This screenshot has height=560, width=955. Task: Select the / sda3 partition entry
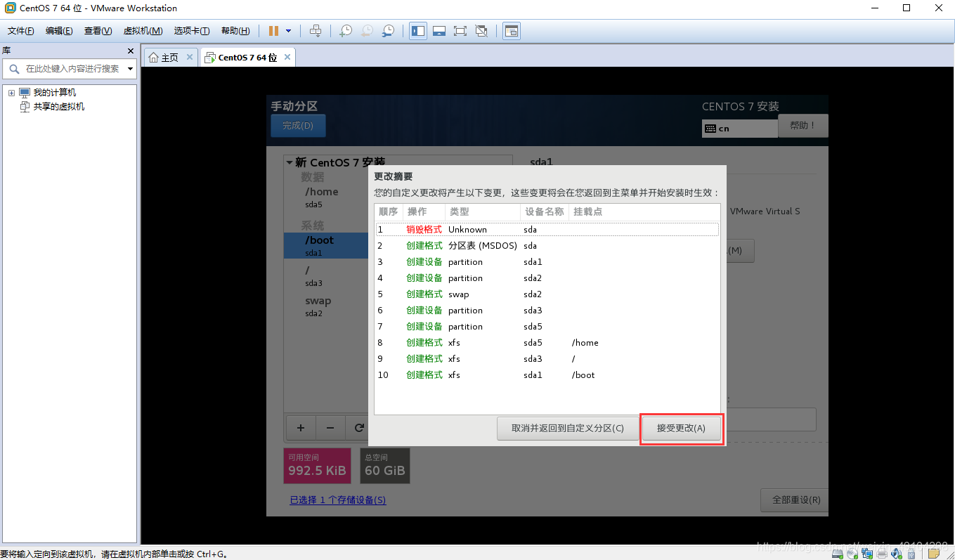click(x=327, y=276)
